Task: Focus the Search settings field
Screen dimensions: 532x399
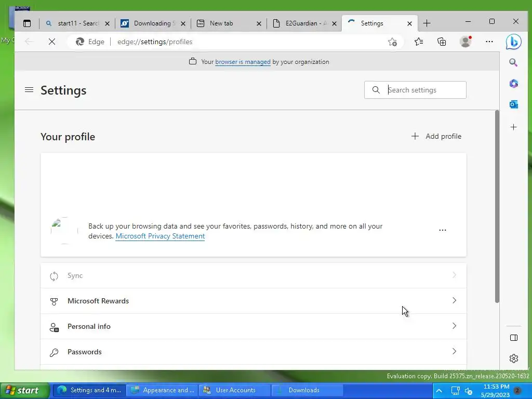Action: click(415, 90)
